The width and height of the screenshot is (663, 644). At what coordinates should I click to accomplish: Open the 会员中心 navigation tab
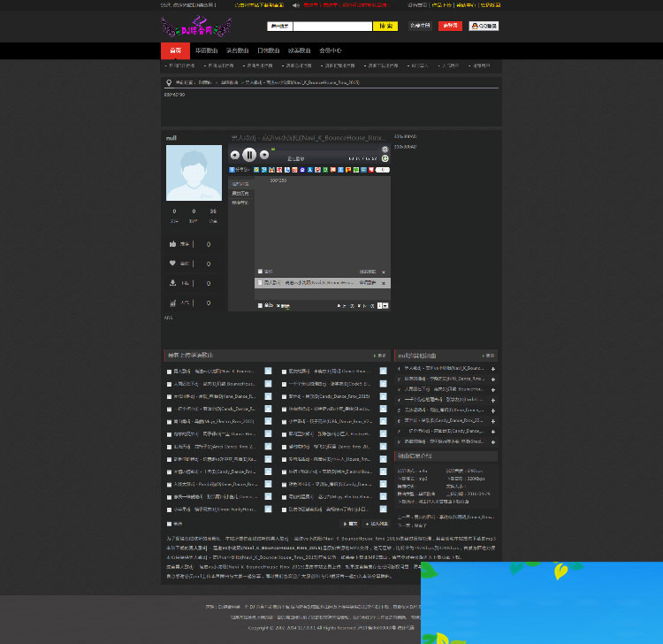[330, 50]
